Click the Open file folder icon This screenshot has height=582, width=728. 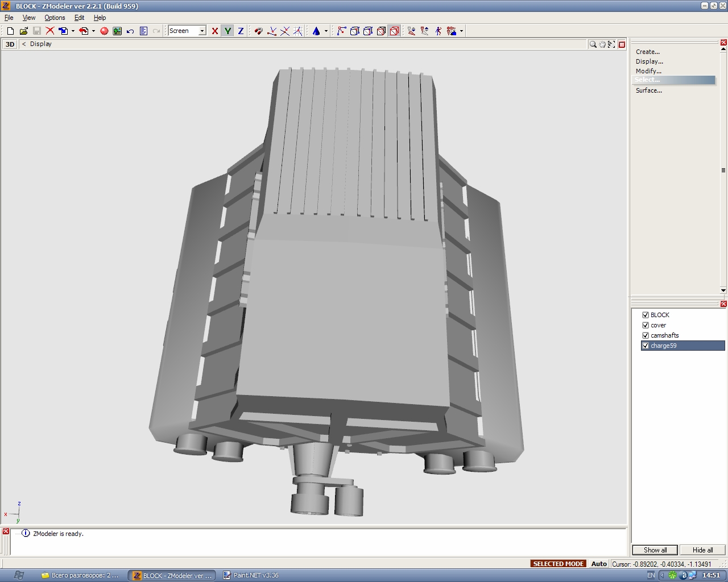pyautogui.click(x=23, y=31)
